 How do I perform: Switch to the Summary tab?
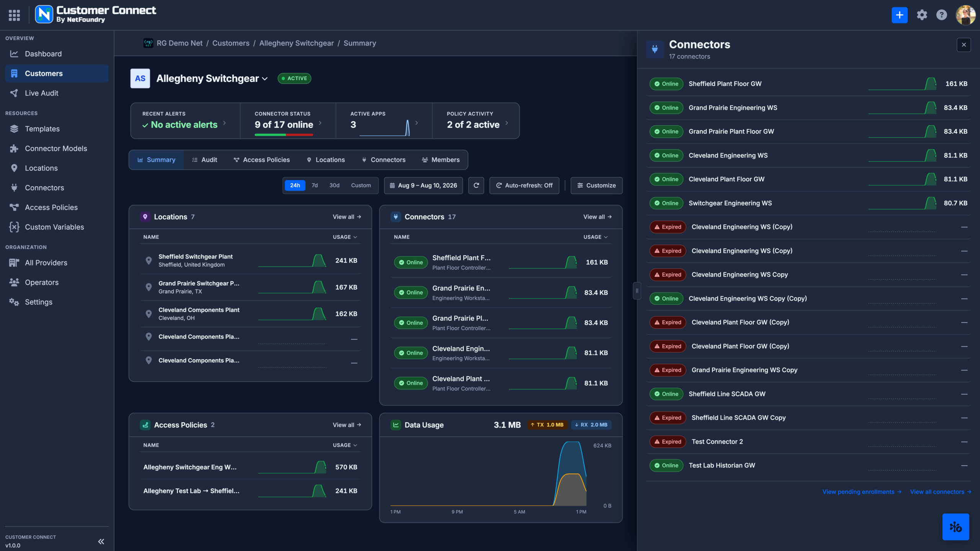157,160
